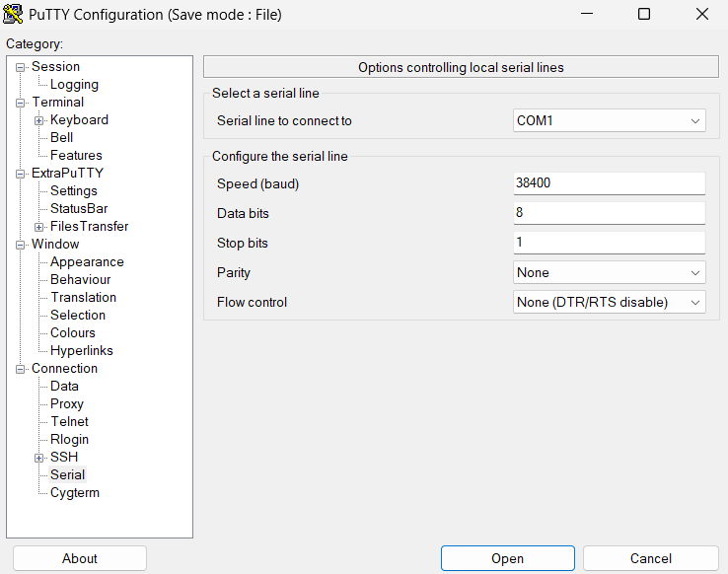728x574 pixels.
Task: Expand the Keyboard tree node
Action: [39, 120]
